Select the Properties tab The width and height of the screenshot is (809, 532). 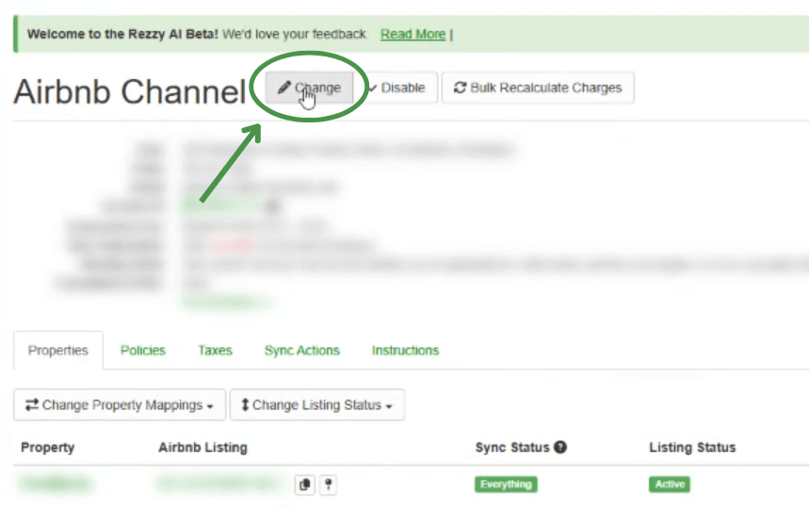coord(57,350)
